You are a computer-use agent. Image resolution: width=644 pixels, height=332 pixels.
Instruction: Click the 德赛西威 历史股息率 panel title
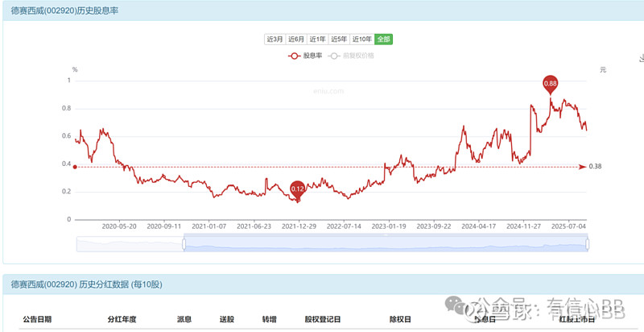64,11
